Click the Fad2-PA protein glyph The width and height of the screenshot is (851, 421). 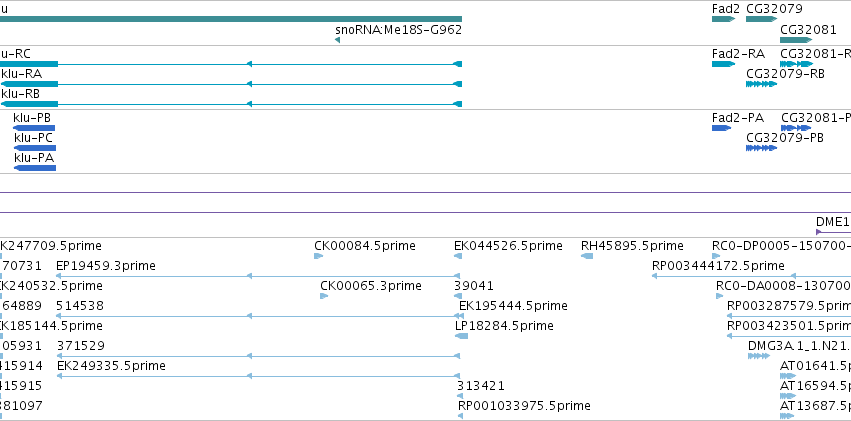click(721, 128)
